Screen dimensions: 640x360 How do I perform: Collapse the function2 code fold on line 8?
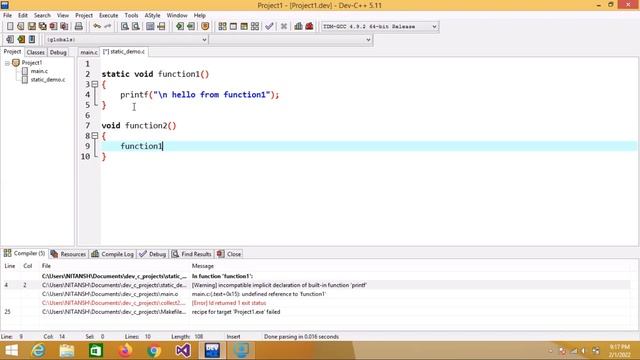tap(95, 136)
